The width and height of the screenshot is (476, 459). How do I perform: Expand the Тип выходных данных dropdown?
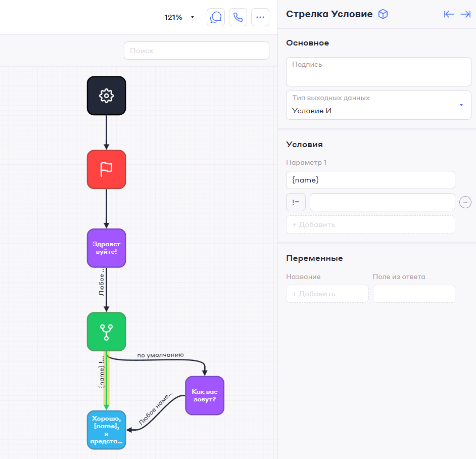click(x=378, y=105)
